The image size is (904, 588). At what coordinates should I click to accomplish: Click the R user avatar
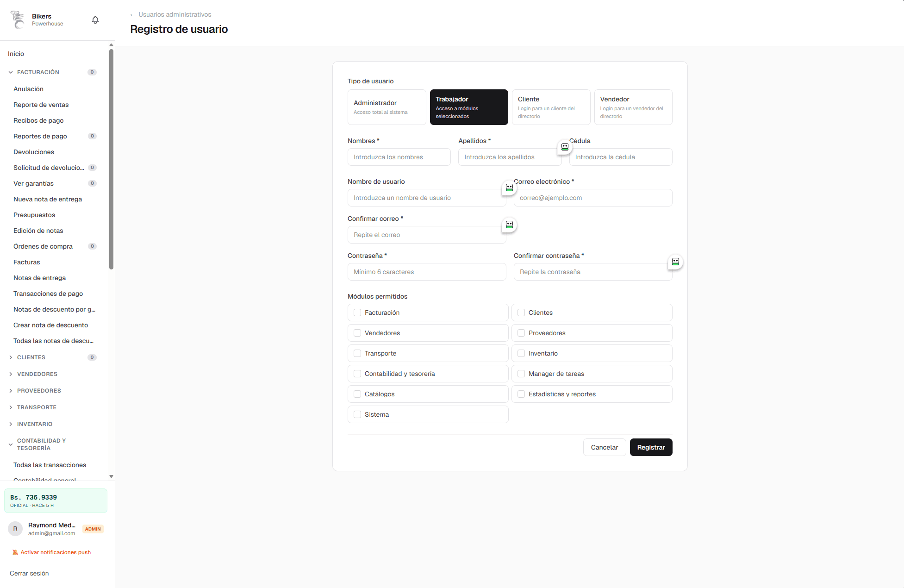click(15, 529)
